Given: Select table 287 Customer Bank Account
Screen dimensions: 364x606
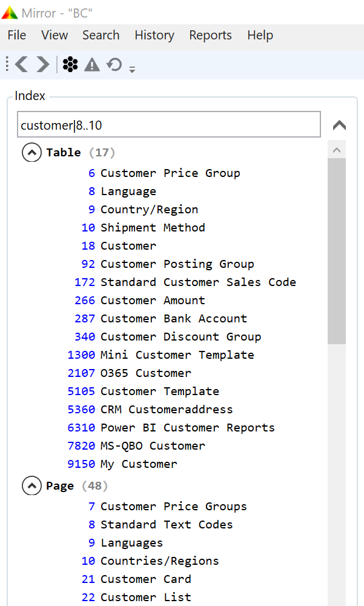Looking at the screenshot, I should point(160,319).
